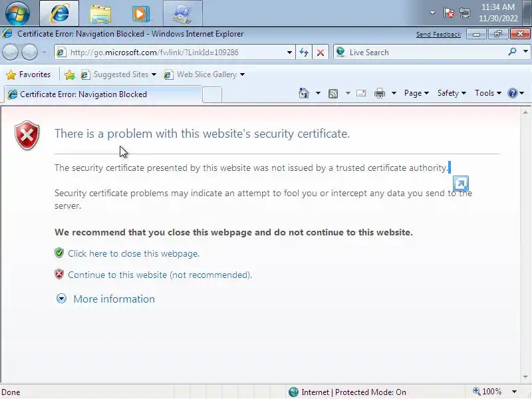Open the Tools menu
This screenshot has height=399, width=532.
tap(488, 93)
